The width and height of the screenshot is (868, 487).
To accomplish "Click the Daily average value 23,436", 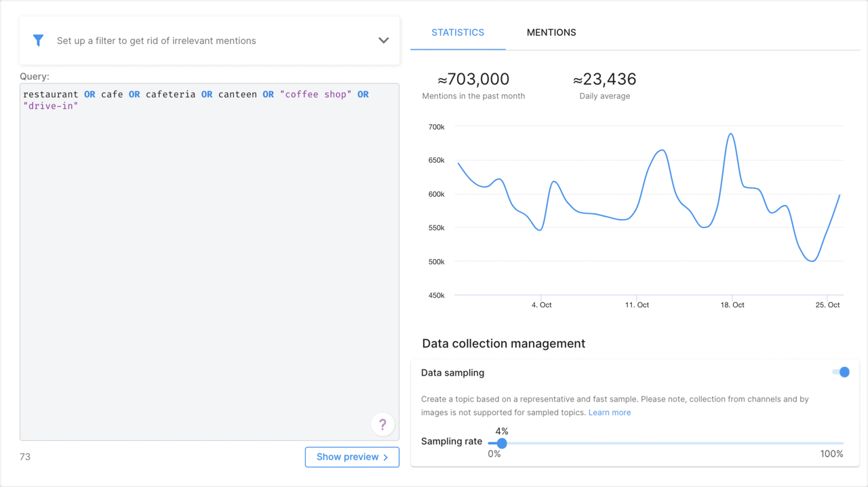I will pos(604,79).
